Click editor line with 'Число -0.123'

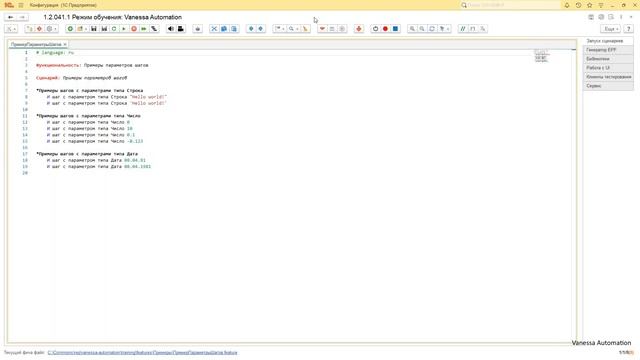click(x=95, y=141)
